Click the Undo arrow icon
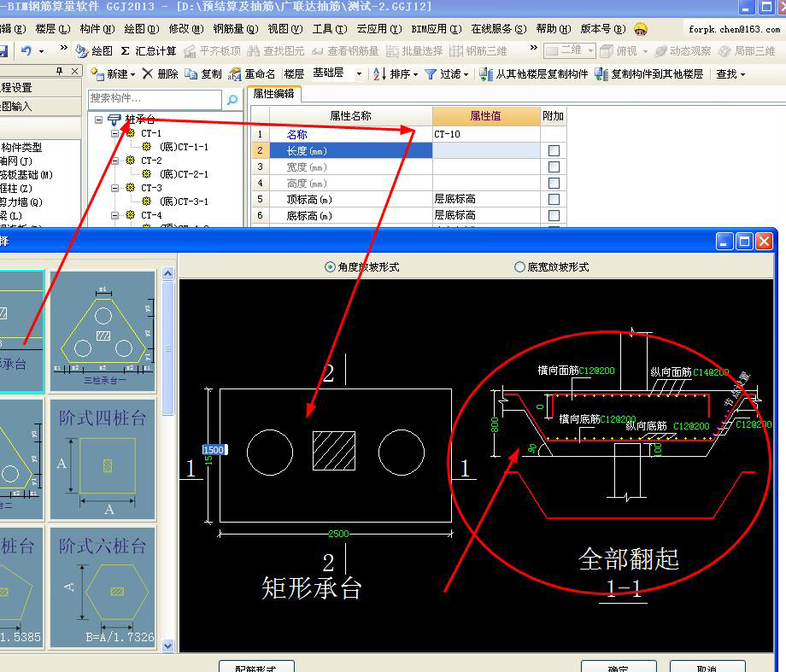The height and width of the screenshot is (672, 786). 26,50
